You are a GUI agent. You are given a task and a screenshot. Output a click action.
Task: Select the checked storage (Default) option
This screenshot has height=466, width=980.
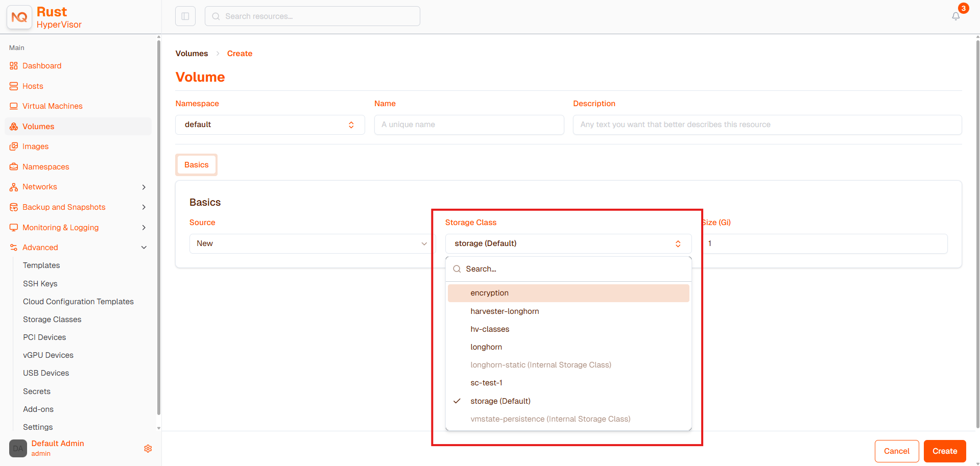coord(568,401)
